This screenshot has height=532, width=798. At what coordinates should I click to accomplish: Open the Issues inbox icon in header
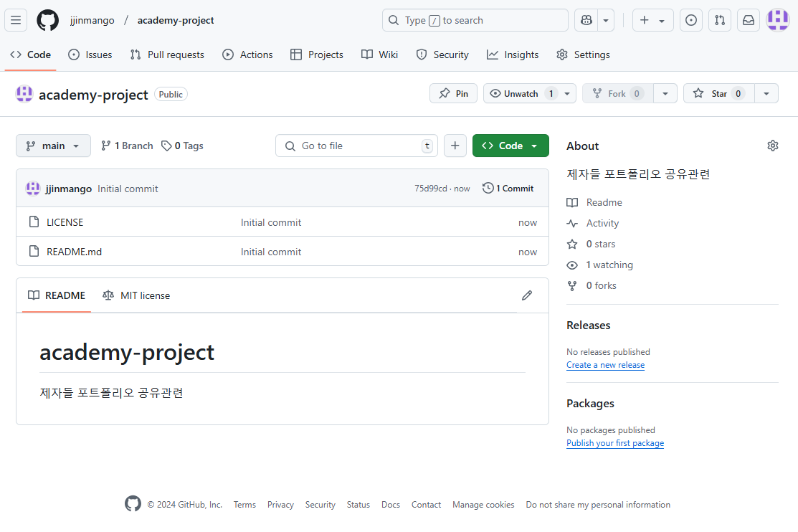pyautogui.click(x=691, y=20)
